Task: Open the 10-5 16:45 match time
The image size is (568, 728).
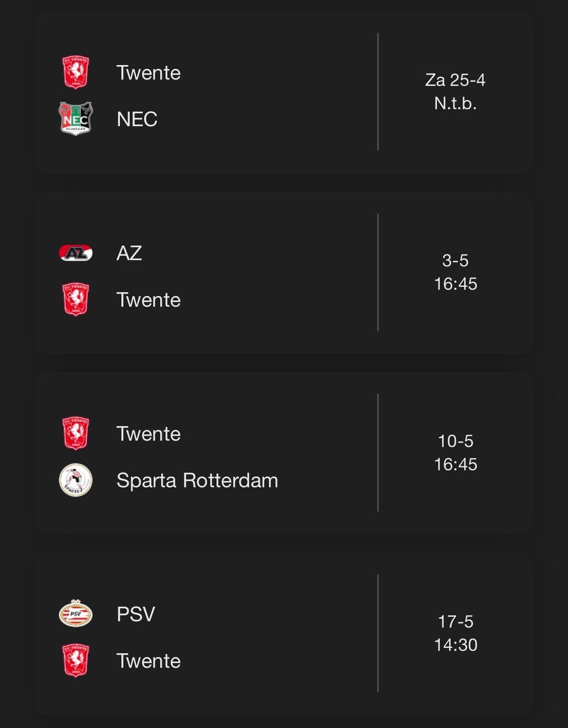Action: [x=455, y=452]
